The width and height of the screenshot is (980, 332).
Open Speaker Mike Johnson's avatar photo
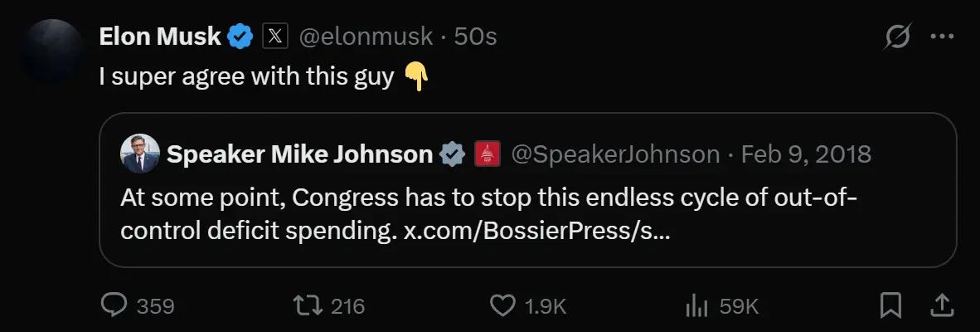[x=139, y=154]
